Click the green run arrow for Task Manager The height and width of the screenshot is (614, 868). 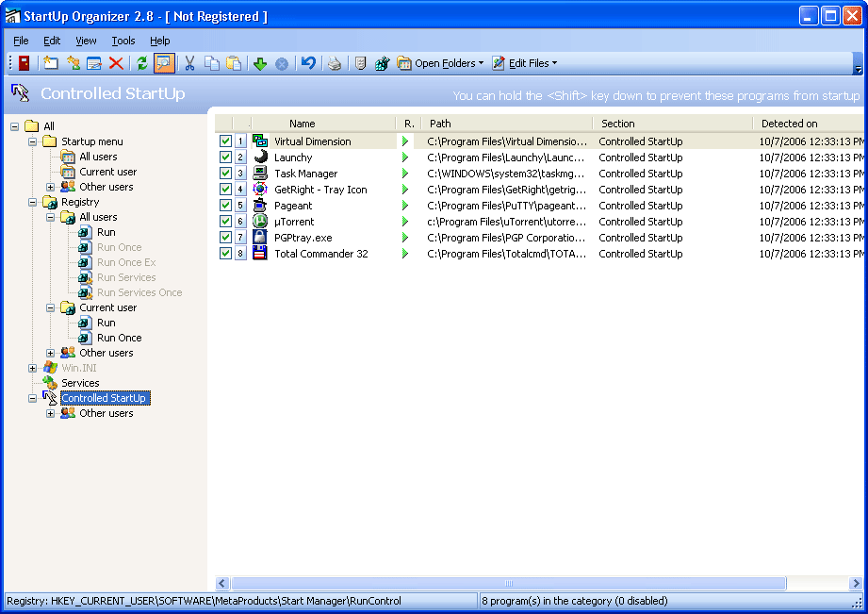(x=405, y=174)
